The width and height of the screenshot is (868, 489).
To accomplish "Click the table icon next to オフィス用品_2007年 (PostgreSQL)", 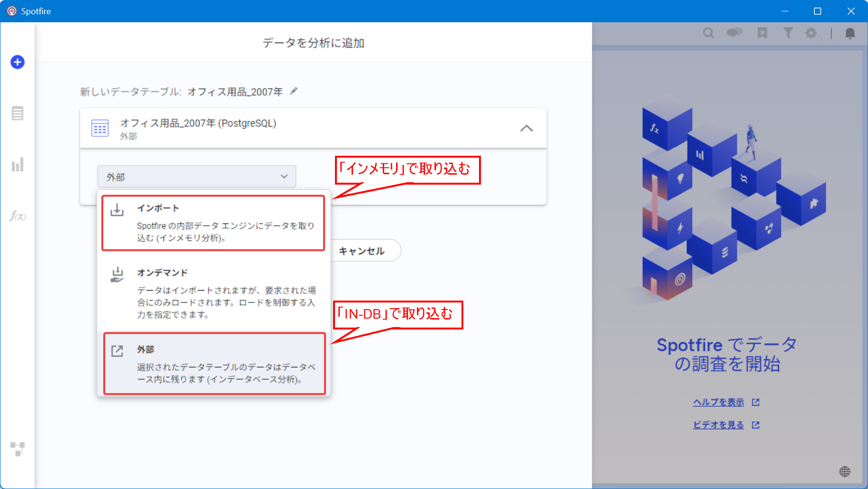I will [100, 128].
